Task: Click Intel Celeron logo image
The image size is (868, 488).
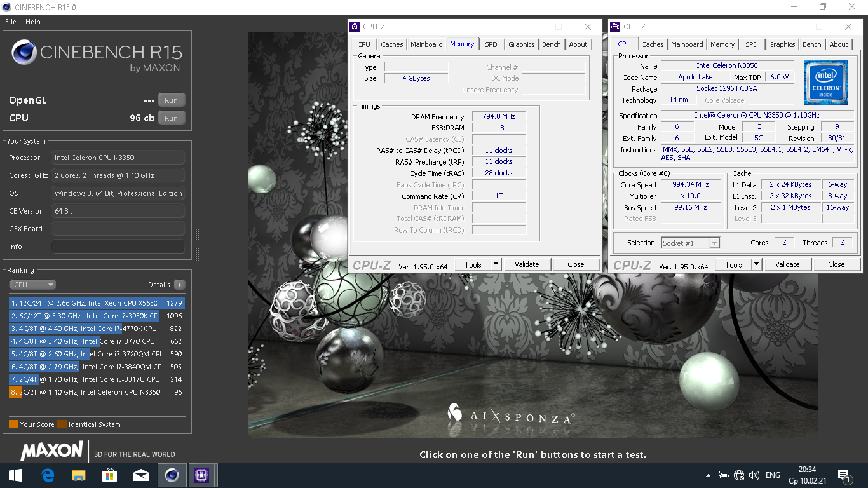Action: point(826,83)
